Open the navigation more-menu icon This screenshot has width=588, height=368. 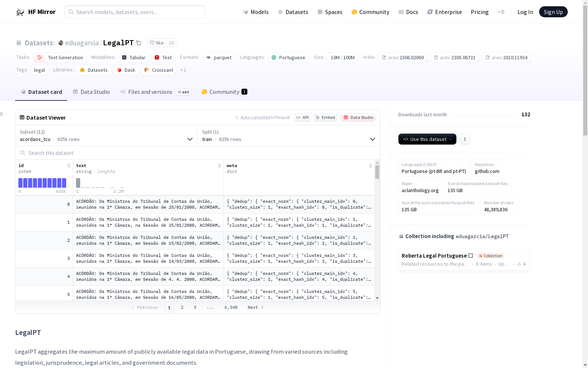click(x=501, y=12)
